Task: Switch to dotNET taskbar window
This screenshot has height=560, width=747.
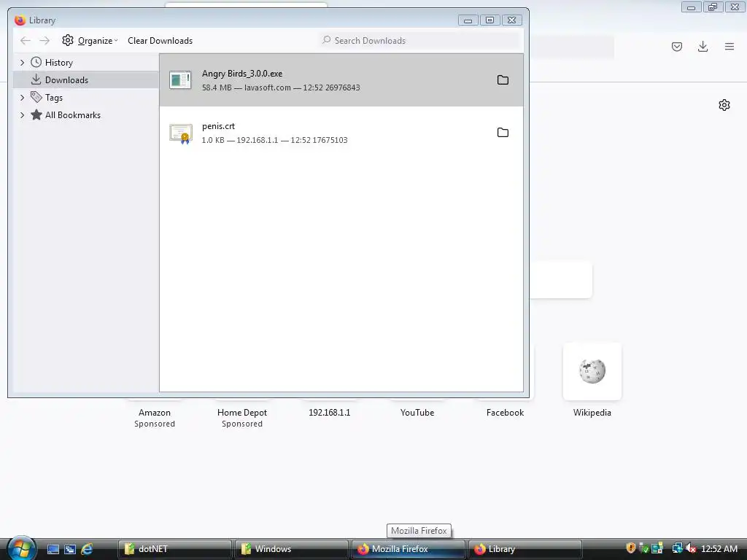Action: click(174, 549)
